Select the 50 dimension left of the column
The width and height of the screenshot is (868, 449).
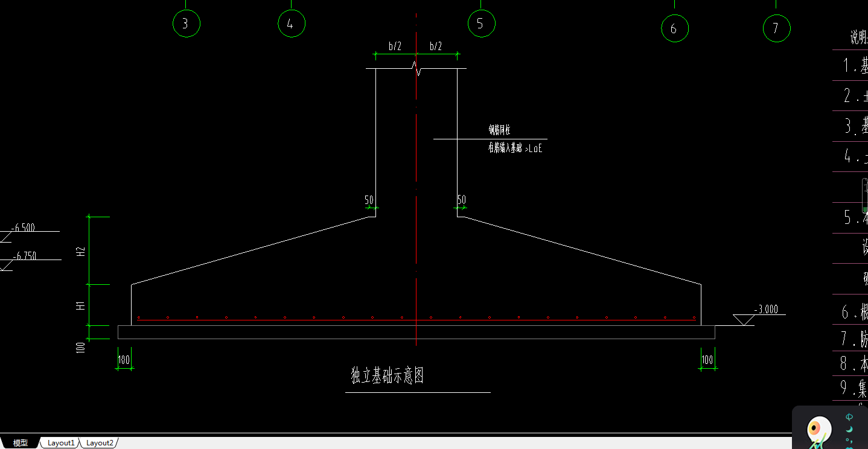pyautogui.click(x=369, y=200)
